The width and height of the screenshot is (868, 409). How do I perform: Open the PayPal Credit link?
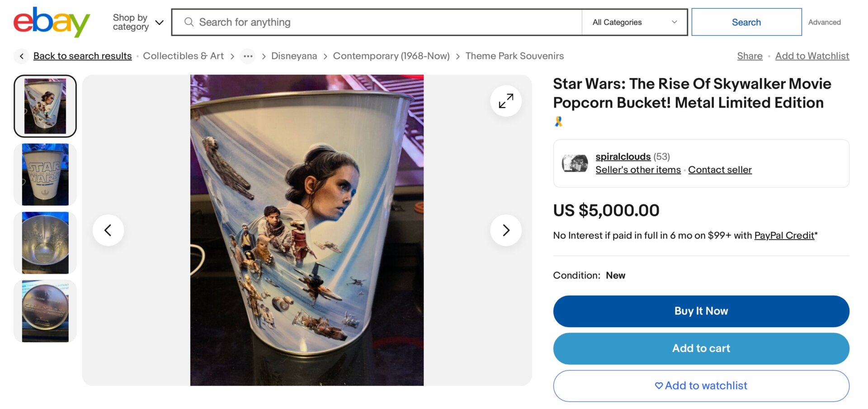point(784,235)
